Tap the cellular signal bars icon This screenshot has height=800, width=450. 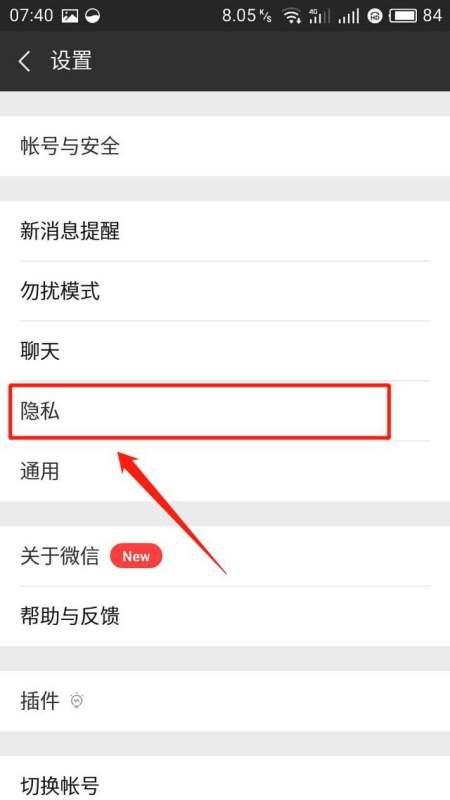pyautogui.click(x=348, y=16)
